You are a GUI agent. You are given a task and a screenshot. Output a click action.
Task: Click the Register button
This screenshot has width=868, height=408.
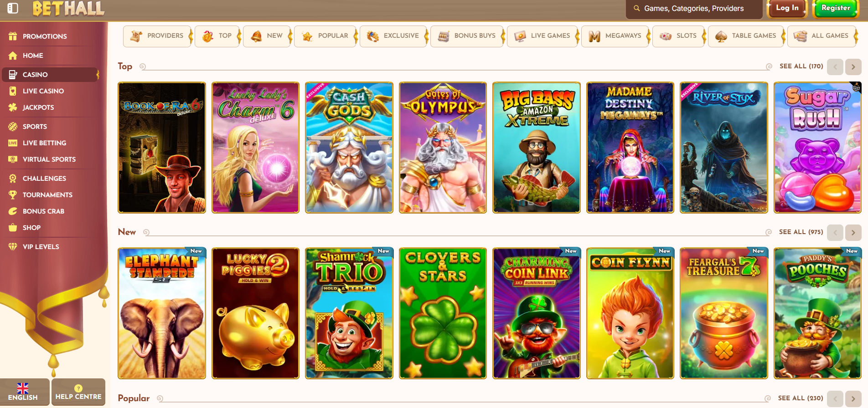click(835, 9)
